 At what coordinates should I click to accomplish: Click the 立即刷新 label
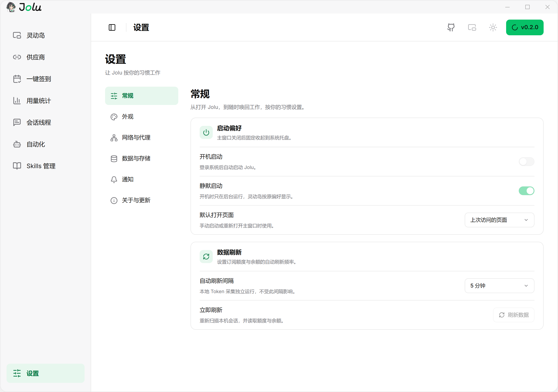pyautogui.click(x=211, y=310)
